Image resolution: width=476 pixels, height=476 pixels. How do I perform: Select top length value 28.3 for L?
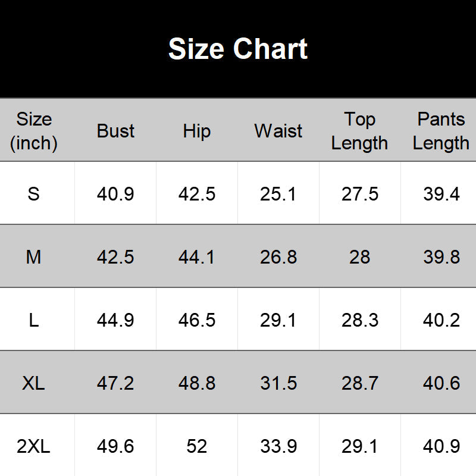pyautogui.click(x=360, y=320)
